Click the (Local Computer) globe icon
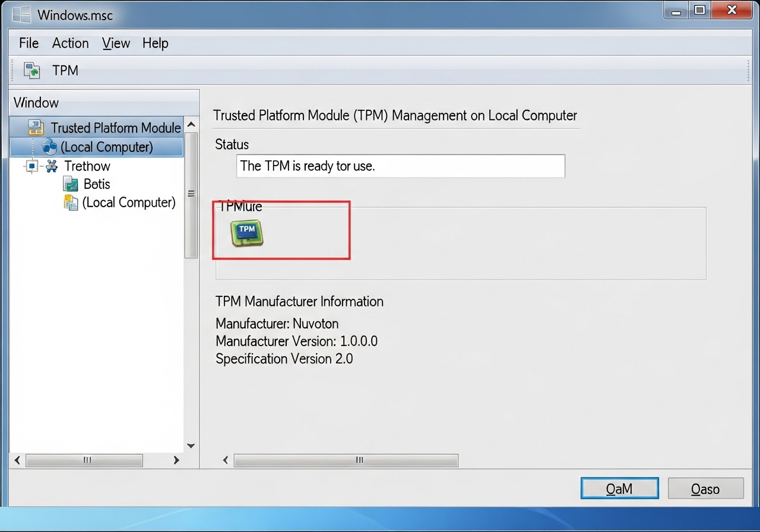 (50, 147)
